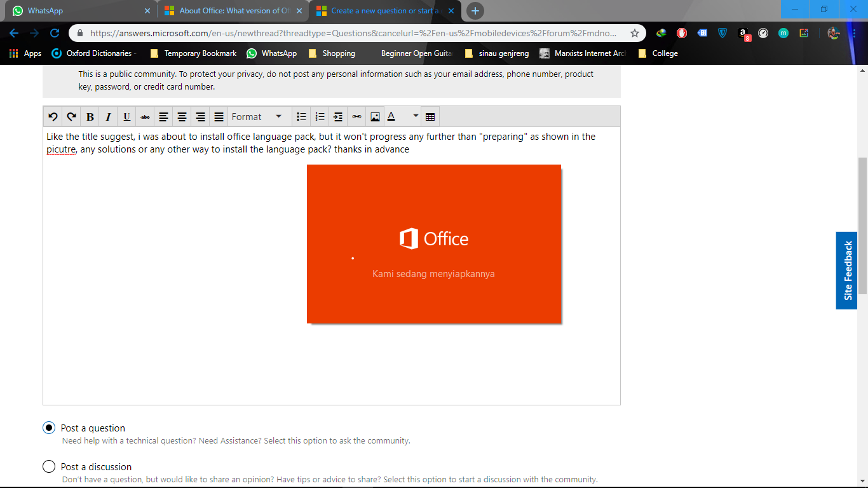Apply strikethrough formatting
Image resolution: width=868 pixels, height=488 pixels.
pyautogui.click(x=146, y=117)
